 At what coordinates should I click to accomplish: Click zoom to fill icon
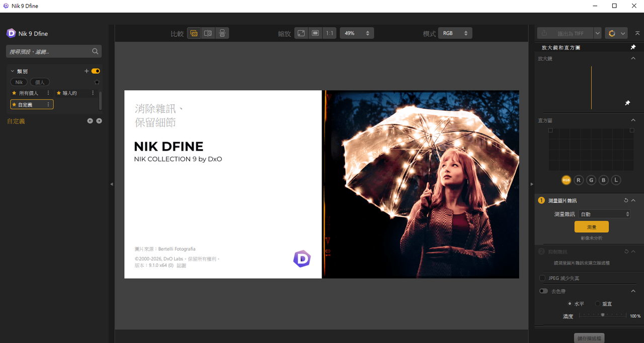click(x=315, y=33)
